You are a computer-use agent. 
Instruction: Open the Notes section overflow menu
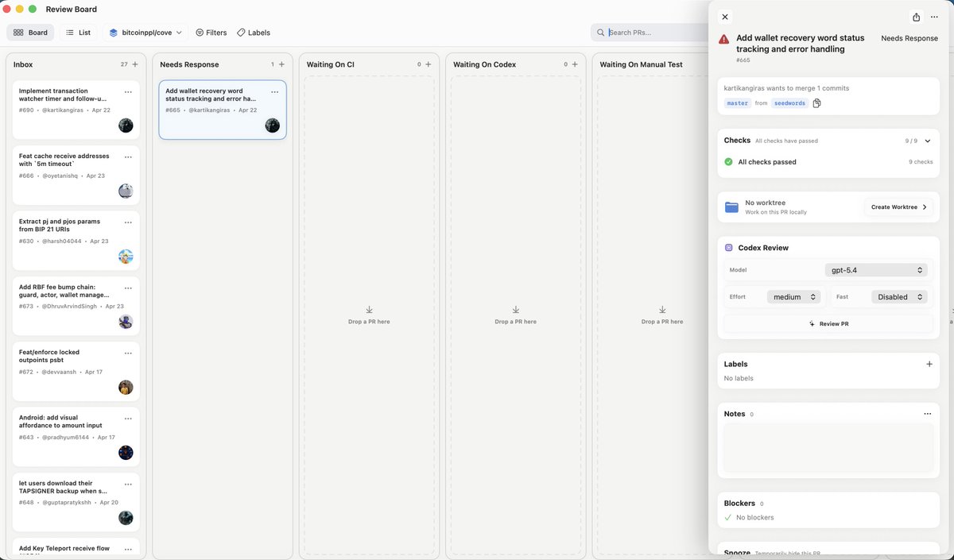click(927, 413)
